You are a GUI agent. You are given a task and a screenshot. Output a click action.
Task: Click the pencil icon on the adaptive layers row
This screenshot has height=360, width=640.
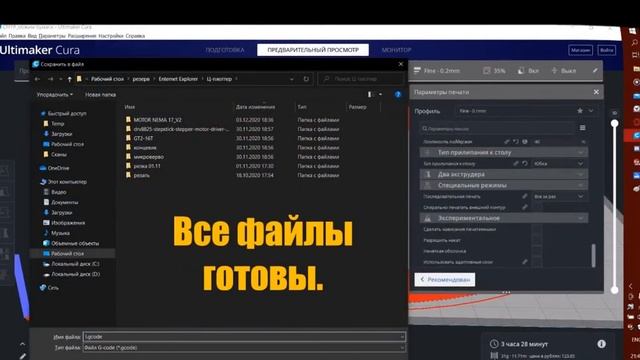[525, 262]
